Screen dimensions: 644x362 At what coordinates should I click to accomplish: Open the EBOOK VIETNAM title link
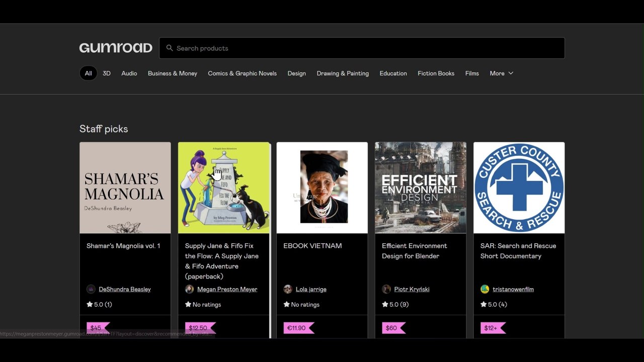[312, 246]
